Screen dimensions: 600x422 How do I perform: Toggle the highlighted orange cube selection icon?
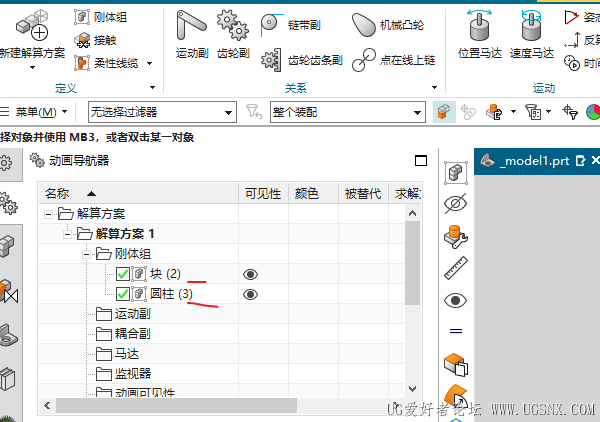[444, 112]
